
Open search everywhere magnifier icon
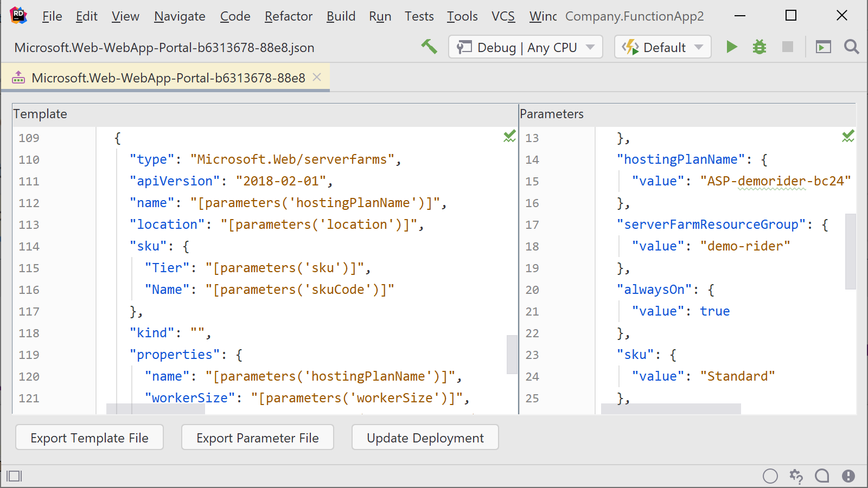click(851, 47)
